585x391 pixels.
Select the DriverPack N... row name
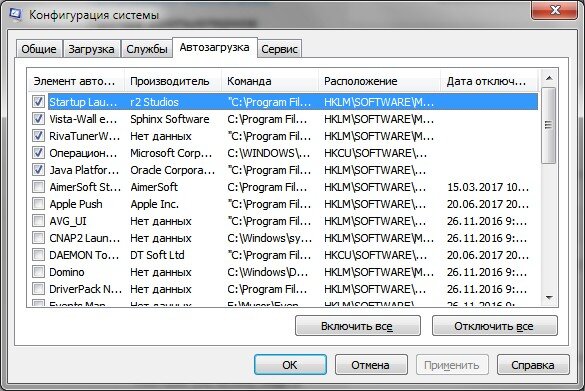coord(85,289)
